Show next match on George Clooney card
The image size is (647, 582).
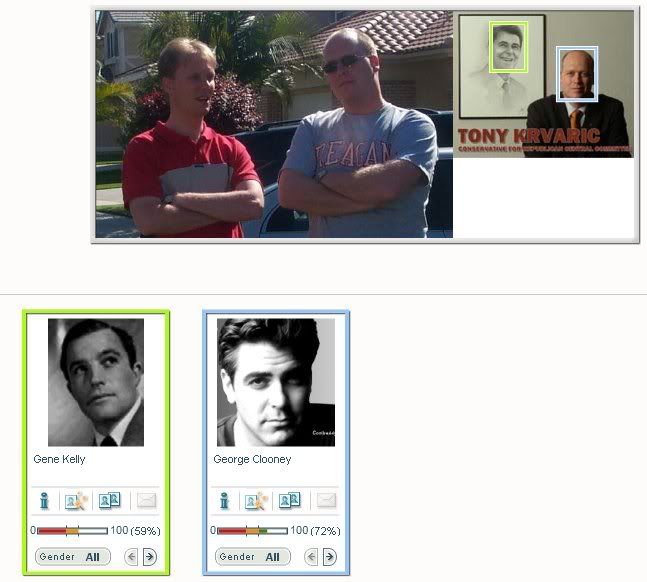(x=330, y=557)
